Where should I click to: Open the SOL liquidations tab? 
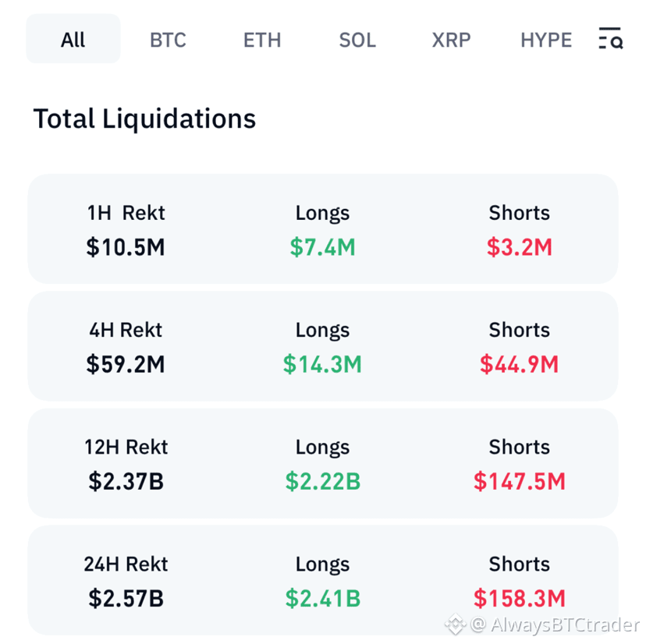point(357,40)
